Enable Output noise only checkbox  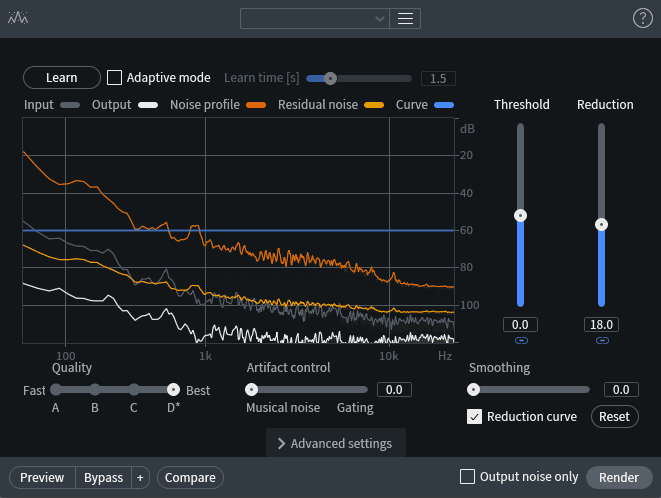pyautogui.click(x=467, y=476)
